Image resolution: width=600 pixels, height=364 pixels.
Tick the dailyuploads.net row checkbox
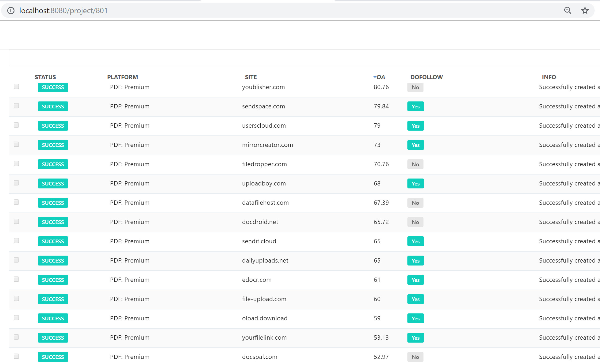click(16, 260)
